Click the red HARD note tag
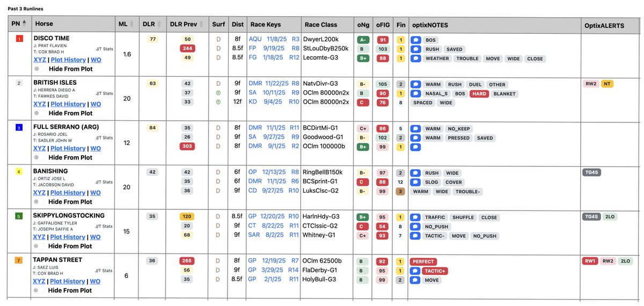Image resolution: width=644 pixels, height=306 pixels. point(478,94)
